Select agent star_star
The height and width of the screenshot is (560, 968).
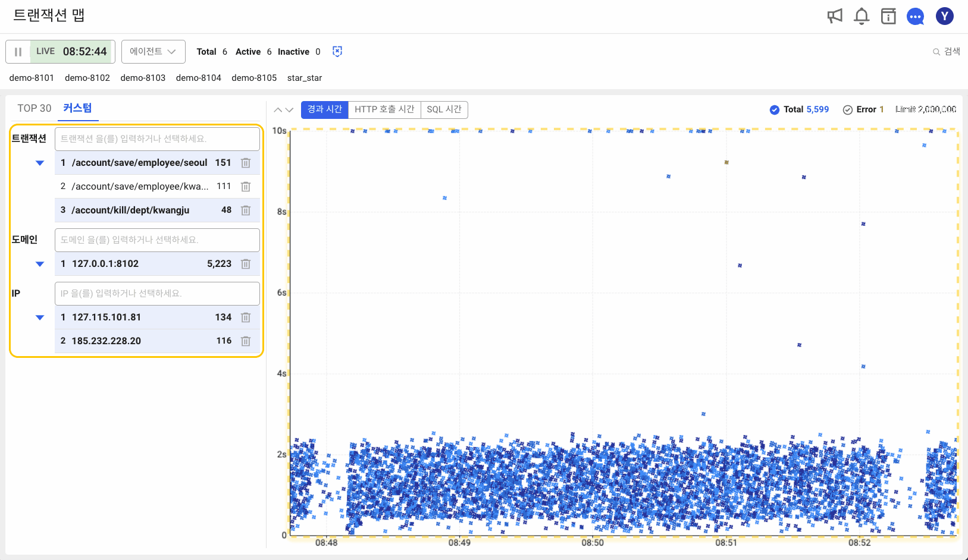pyautogui.click(x=305, y=78)
